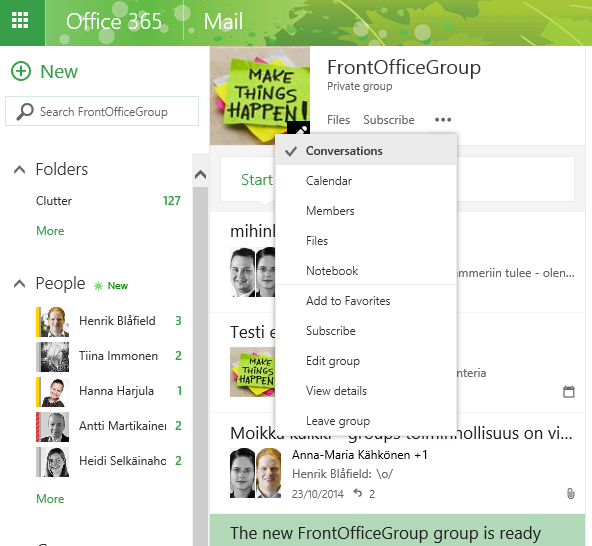Click sender photos in Moikka conversation
The height and width of the screenshot is (546, 592).
[x=255, y=473]
